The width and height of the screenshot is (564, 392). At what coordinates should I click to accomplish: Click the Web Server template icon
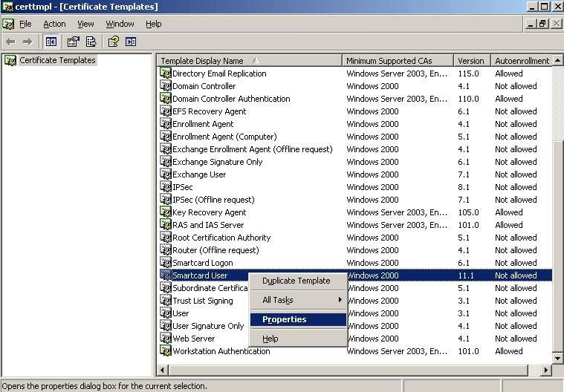click(x=166, y=338)
